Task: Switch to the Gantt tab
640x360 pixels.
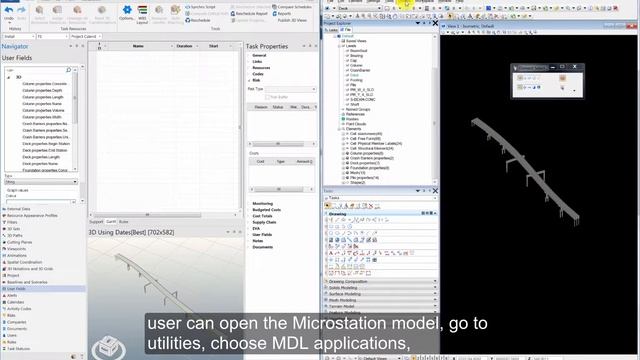Action: pyautogui.click(x=111, y=222)
